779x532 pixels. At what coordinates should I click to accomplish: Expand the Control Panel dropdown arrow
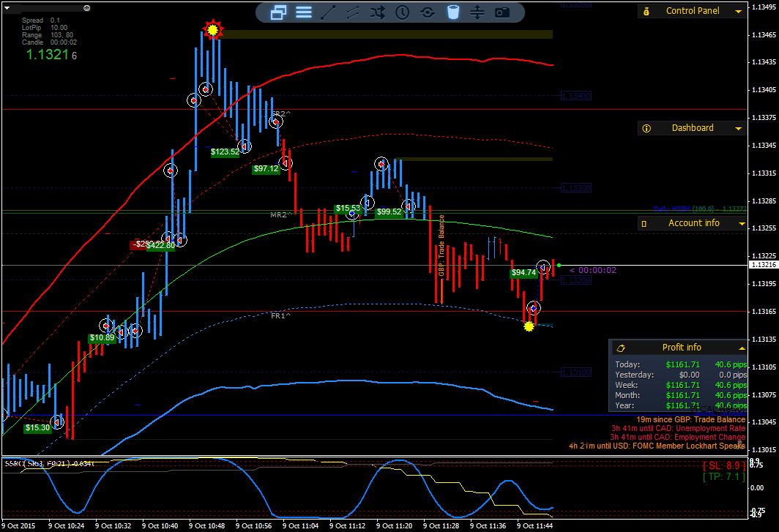[739, 12]
